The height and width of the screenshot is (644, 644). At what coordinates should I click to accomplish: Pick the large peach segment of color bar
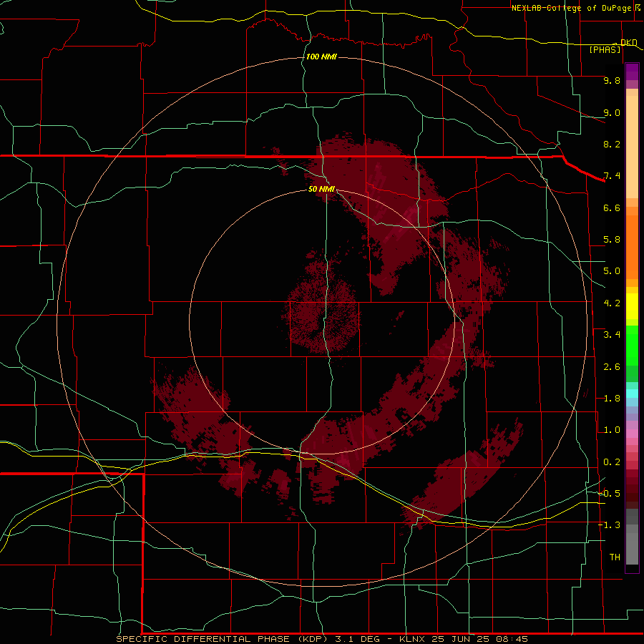[x=632, y=147]
